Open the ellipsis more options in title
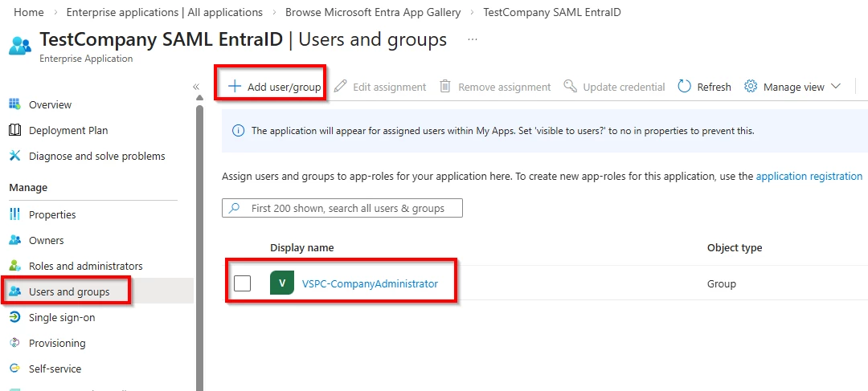The image size is (868, 391). point(473,40)
